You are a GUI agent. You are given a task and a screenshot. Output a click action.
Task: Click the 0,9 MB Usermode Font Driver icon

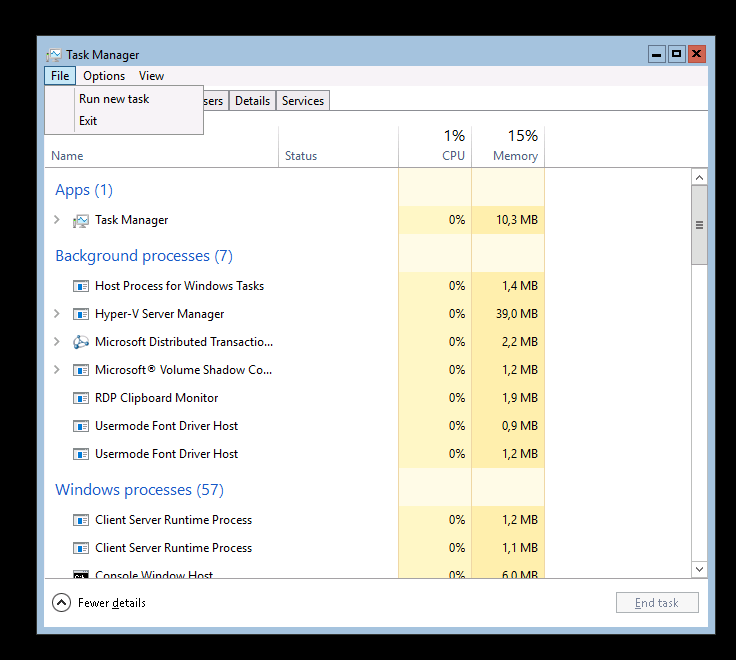point(81,426)
